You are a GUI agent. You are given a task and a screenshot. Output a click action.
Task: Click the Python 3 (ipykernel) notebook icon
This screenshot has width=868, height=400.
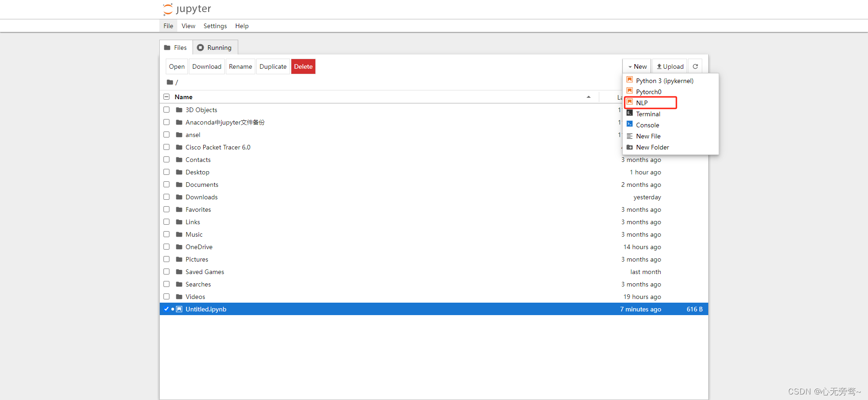(x=629, y=80)
